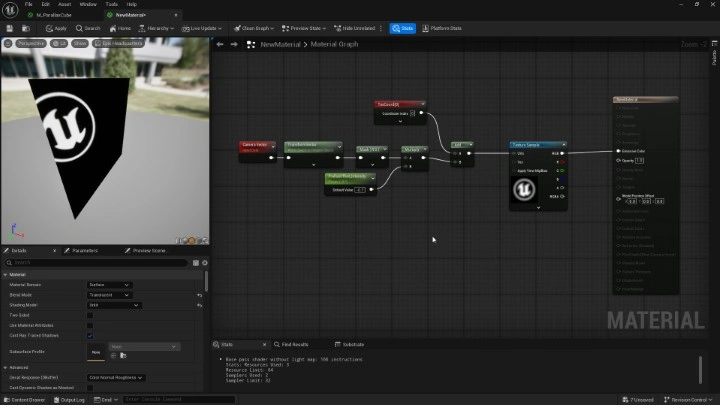Click the Apply button
720x405 pixels.
56,28
